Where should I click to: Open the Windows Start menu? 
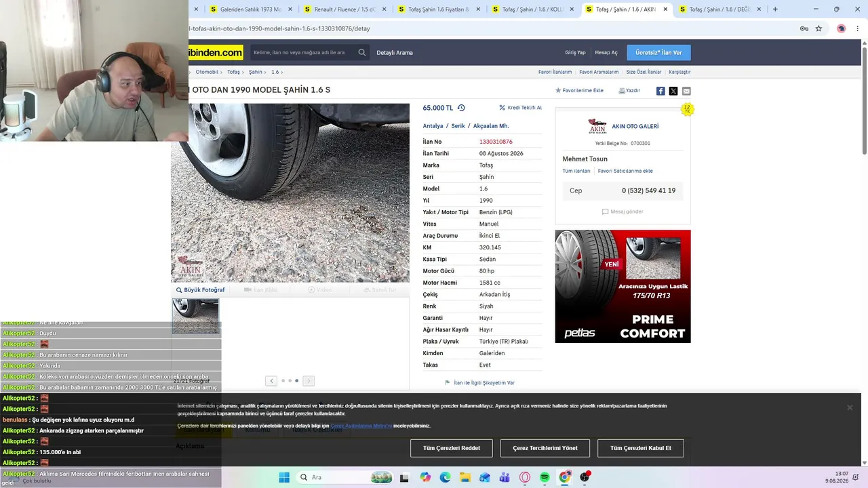click(284, 477)
